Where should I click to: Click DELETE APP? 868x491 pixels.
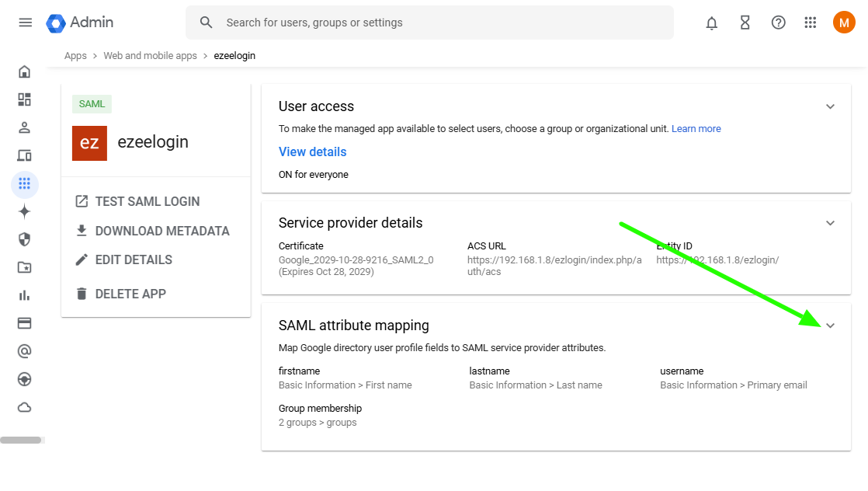(120, 294)
